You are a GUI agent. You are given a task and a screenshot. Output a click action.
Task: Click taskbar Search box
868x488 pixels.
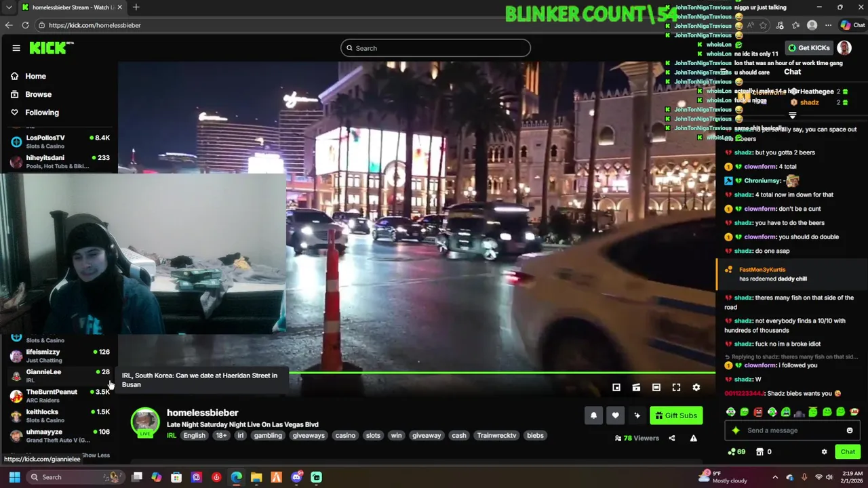pyautogui.click(x=76, y=477)
